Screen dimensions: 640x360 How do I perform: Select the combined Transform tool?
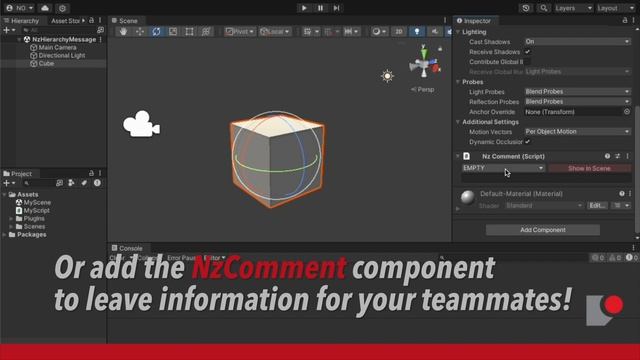206,31
